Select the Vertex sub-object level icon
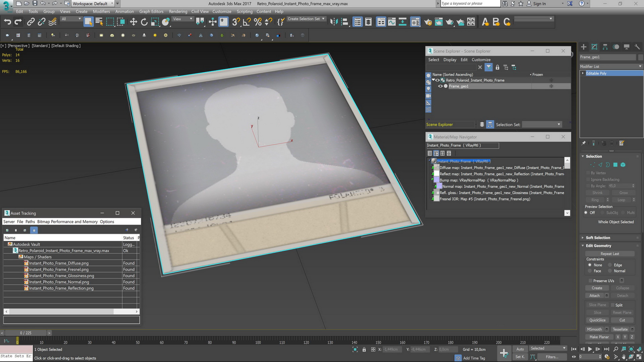The height and width of the screenshot is (362, 644). [x=593, y=165]
